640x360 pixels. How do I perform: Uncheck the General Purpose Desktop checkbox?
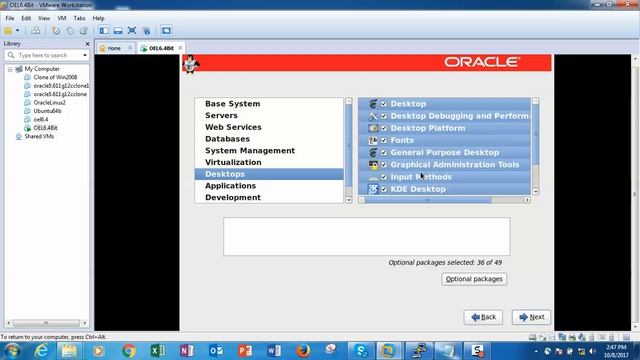(384, 153)
